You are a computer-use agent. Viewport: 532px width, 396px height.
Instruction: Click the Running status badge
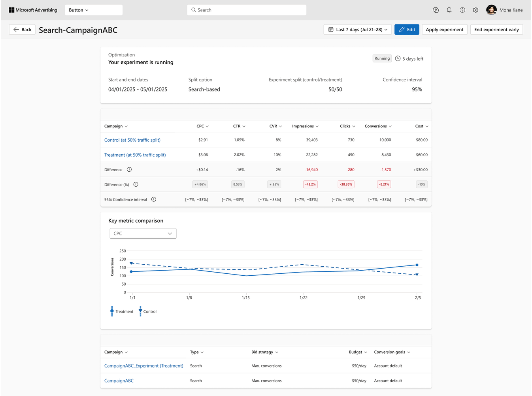tap(382, 59)
